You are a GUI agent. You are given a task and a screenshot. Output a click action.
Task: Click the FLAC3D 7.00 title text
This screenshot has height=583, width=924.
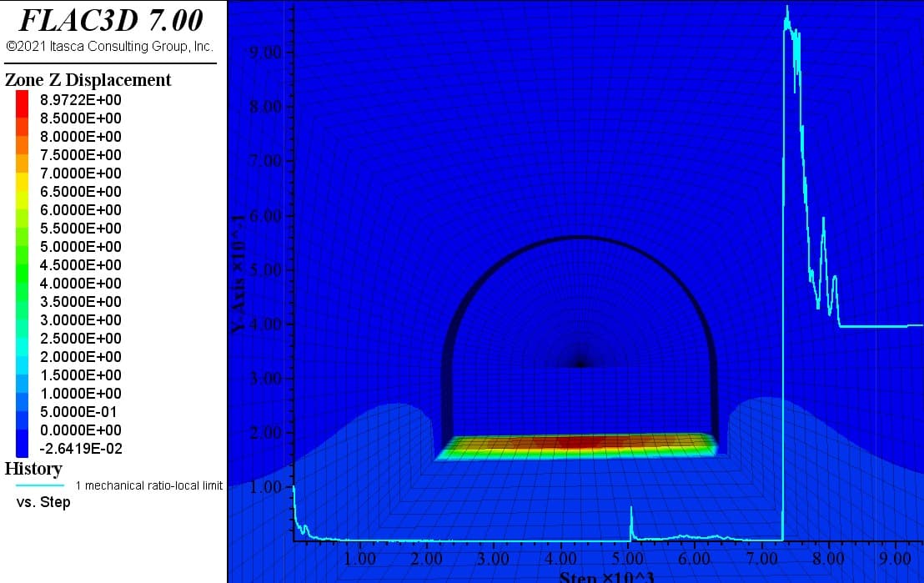point(111,20)
